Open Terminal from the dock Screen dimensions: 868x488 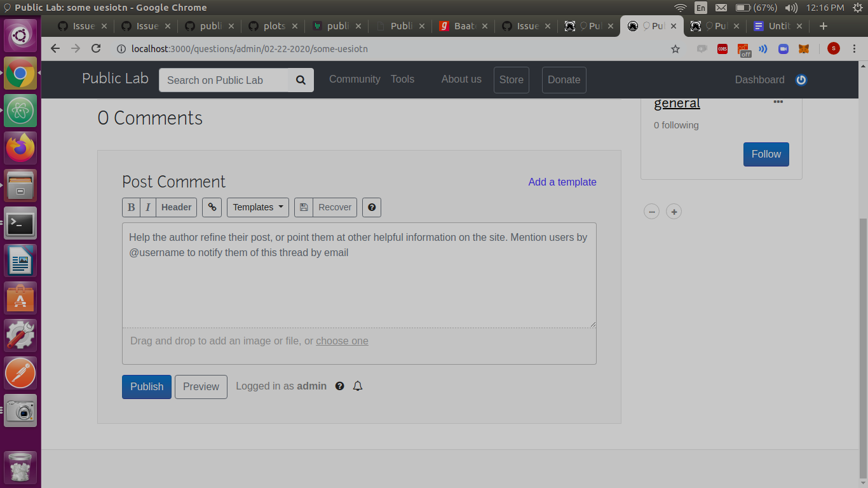point(20,223)
